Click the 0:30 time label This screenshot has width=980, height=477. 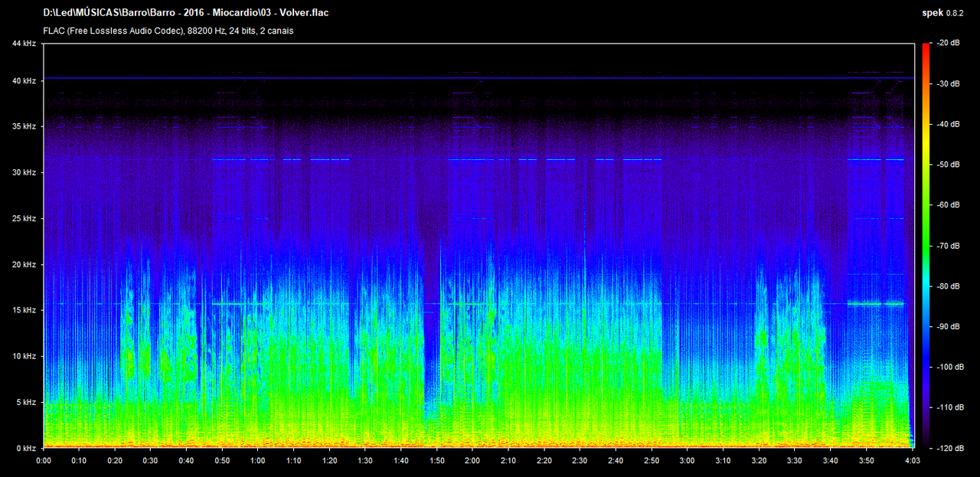(151, 461)
